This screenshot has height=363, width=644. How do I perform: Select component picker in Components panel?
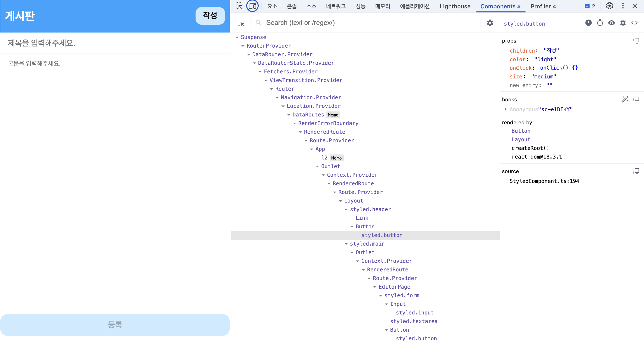241,23
